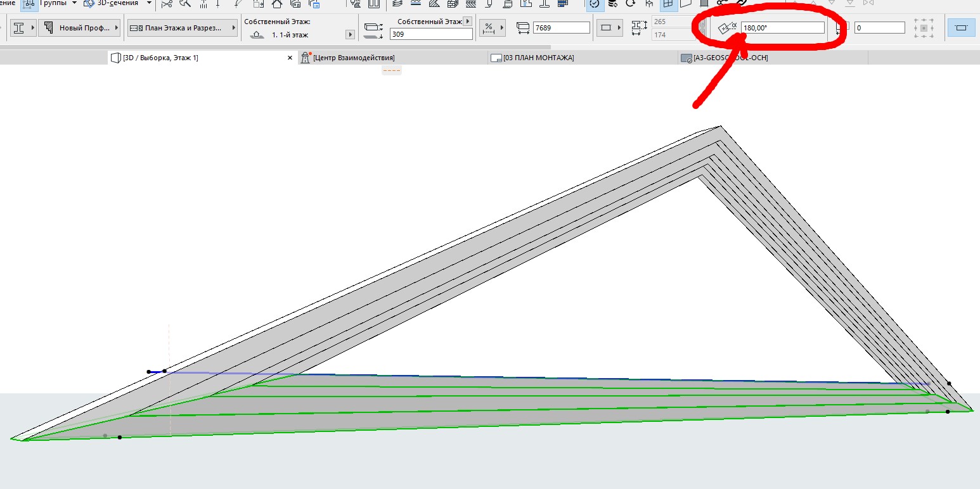The image size is (980, 489).
Task: Open План Этажа и Разрез... dropdown
Action: 183,28
